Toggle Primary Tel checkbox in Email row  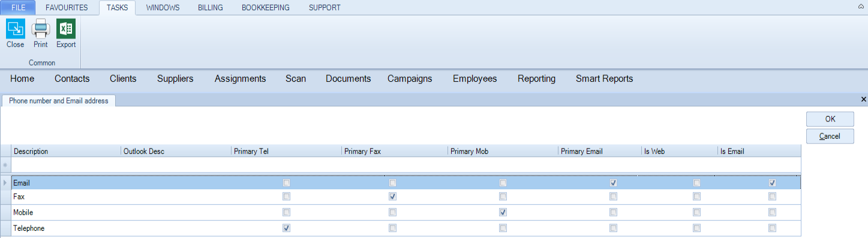(x=286, y=183)
